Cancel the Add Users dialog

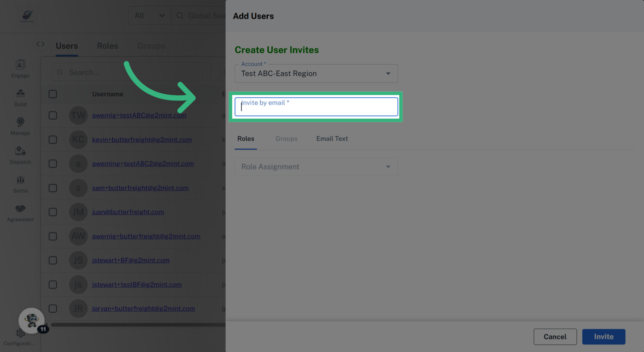point(555,337)
